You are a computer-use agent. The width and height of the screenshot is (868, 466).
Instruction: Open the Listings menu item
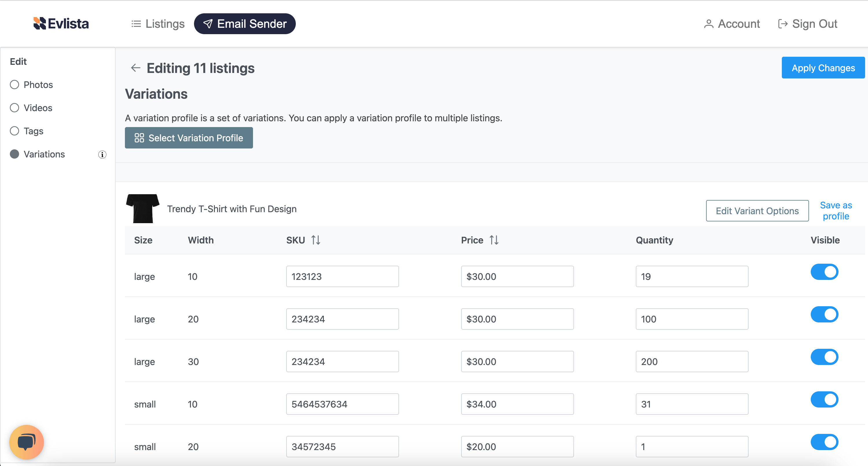158,24
